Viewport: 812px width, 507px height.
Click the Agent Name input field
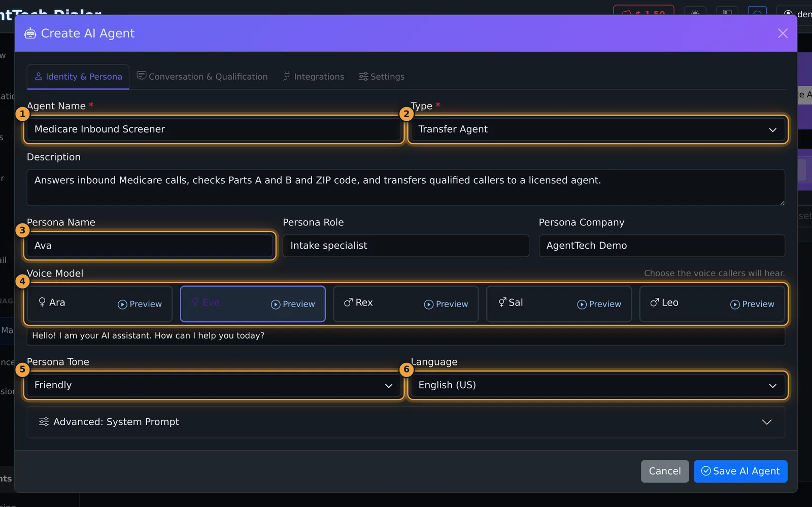pos(214,129)
